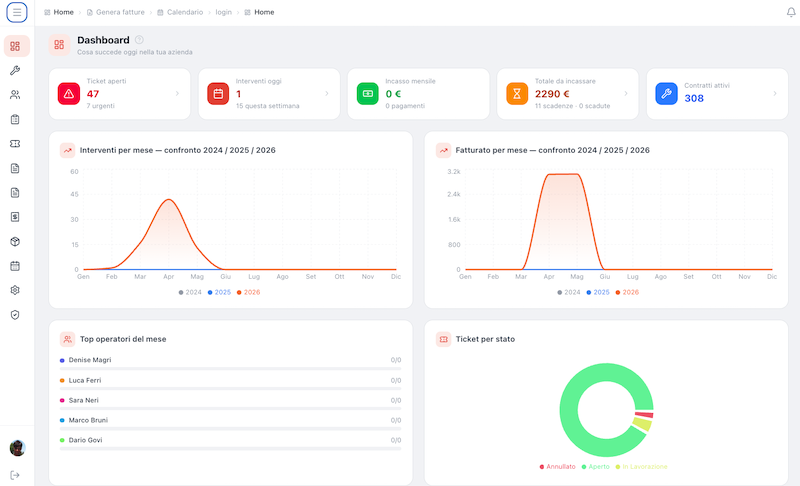Open the shield check icon in sidebar
Screen dimensions: 800x486
point(15,315)
